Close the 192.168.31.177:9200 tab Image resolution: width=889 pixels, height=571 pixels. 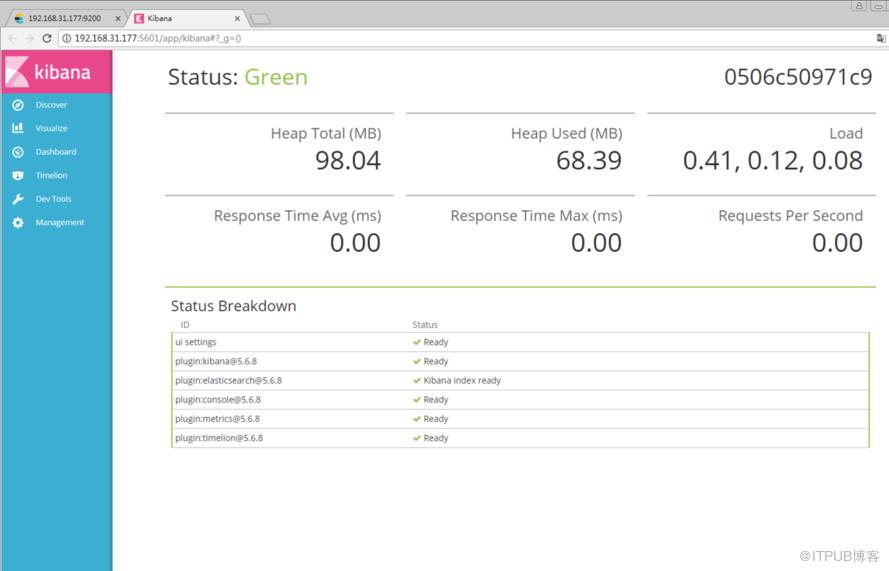click(x=118, y=18)
